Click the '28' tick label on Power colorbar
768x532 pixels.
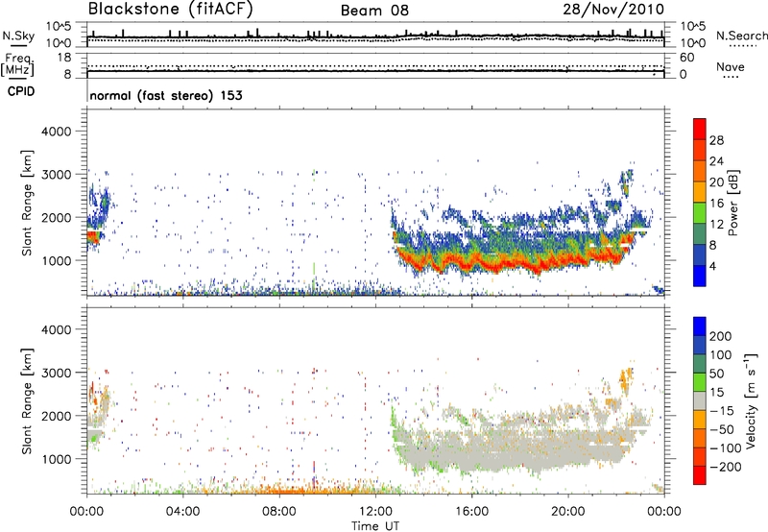click(x=716, y=140)
